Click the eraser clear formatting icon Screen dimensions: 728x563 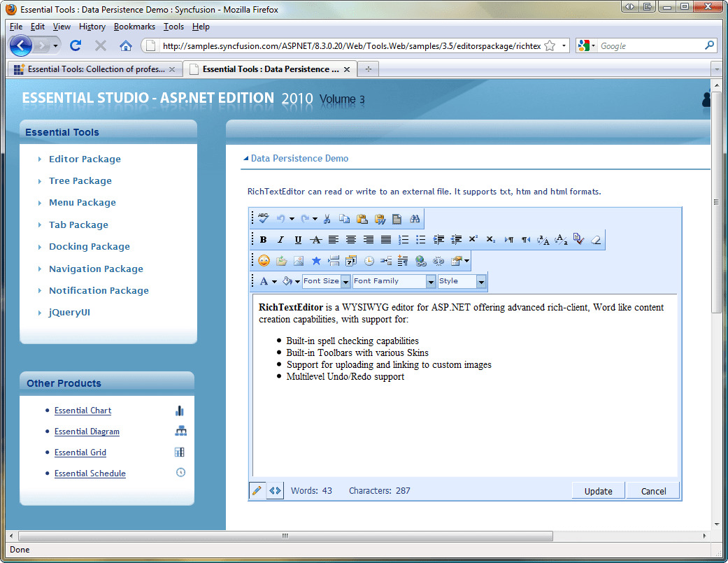[595, 240]
